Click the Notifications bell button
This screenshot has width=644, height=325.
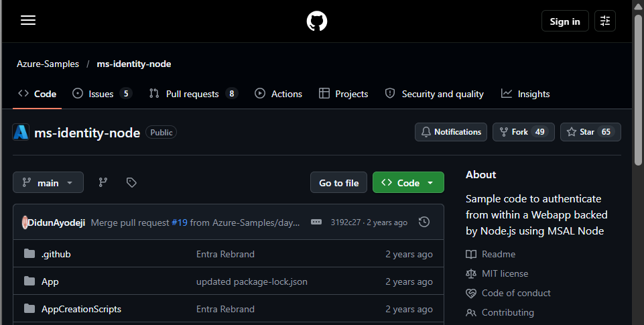[451, 132]
